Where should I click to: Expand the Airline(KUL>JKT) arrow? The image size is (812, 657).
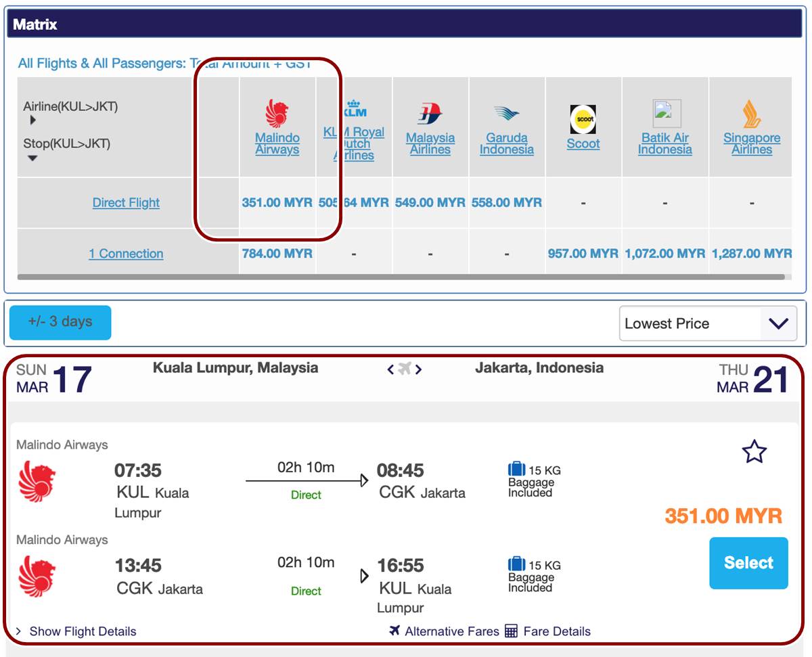[x=32, y=120]
